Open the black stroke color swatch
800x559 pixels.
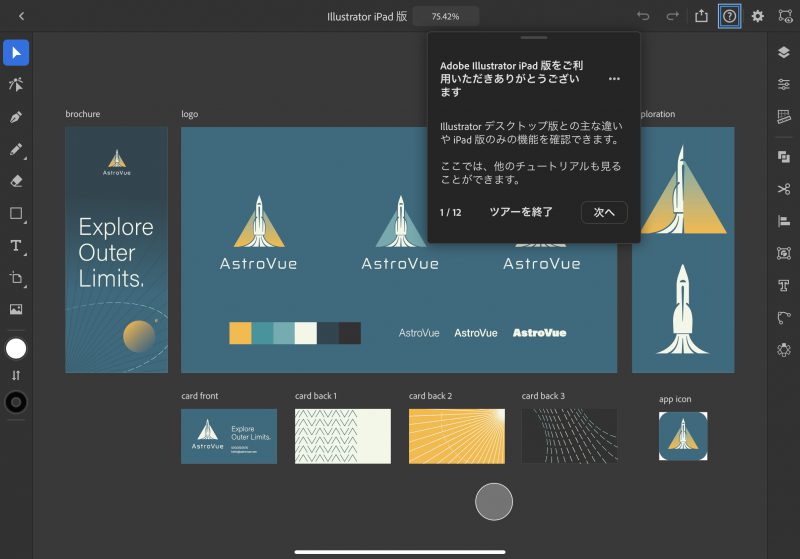coord(16,402)
